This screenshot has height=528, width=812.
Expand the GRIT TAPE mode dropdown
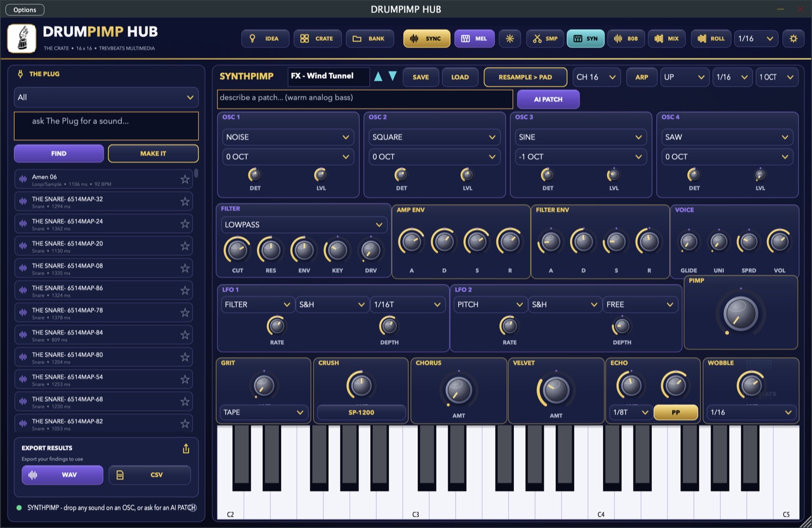point(264,413)
